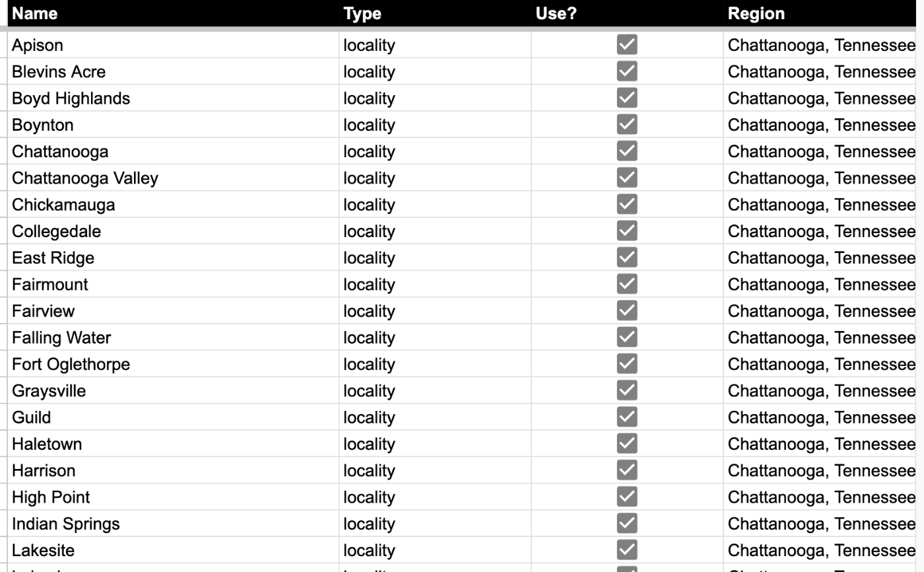Viewport: 924px width, 572px height.
Task: Uncheck the Use? box for Chattanooga row
Action: point(627,151)
